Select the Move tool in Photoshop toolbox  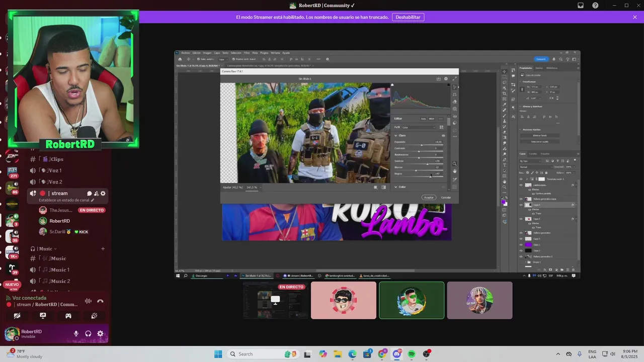[x=504, y=71]
